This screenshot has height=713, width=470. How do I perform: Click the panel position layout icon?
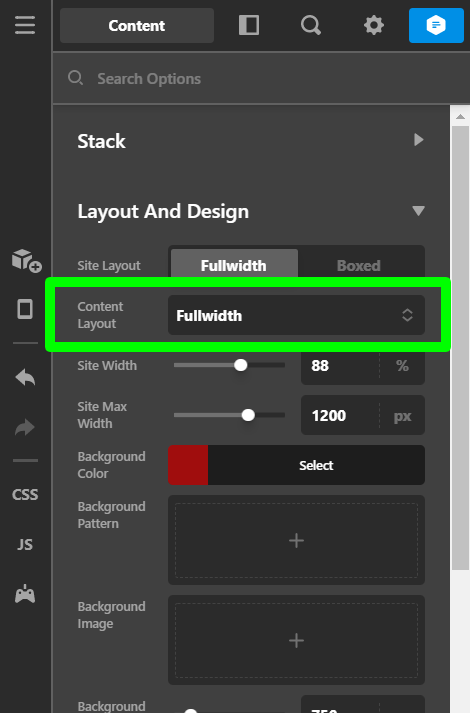pos(249,25)
